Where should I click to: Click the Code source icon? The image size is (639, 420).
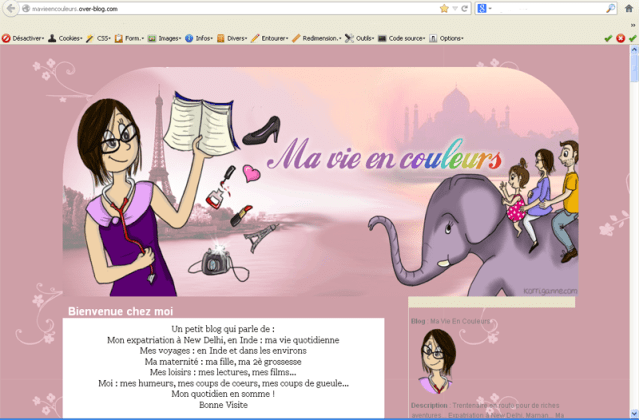click(x=382, y=38)
